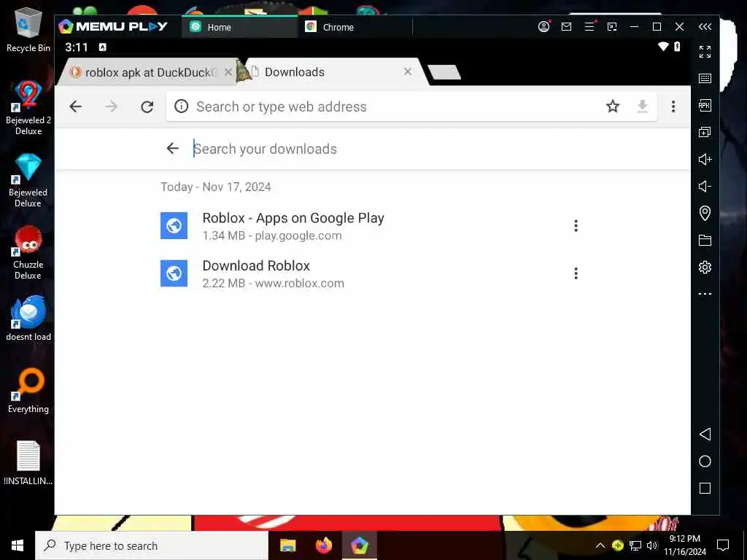Image resolution: width=747 pixels, height=560 pixels.
Task: Click the Android back triangle button
Action: pyautogui.click(x=705, y=434)
